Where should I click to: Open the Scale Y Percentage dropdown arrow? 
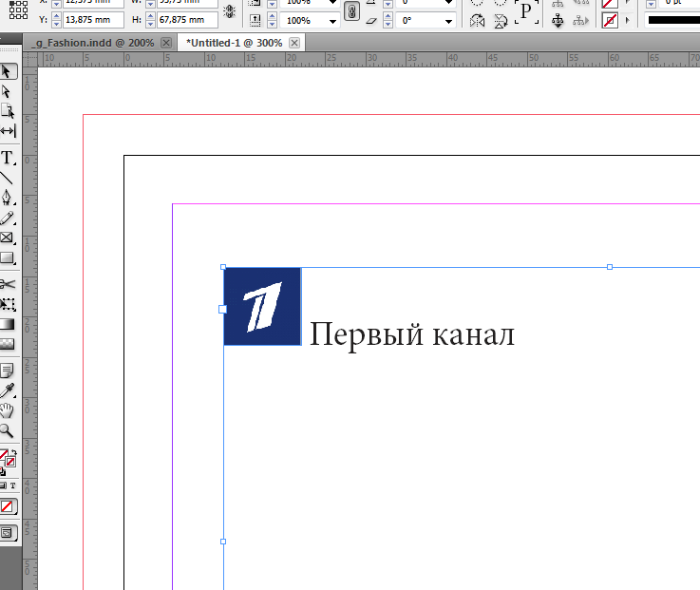pos(332,21)
